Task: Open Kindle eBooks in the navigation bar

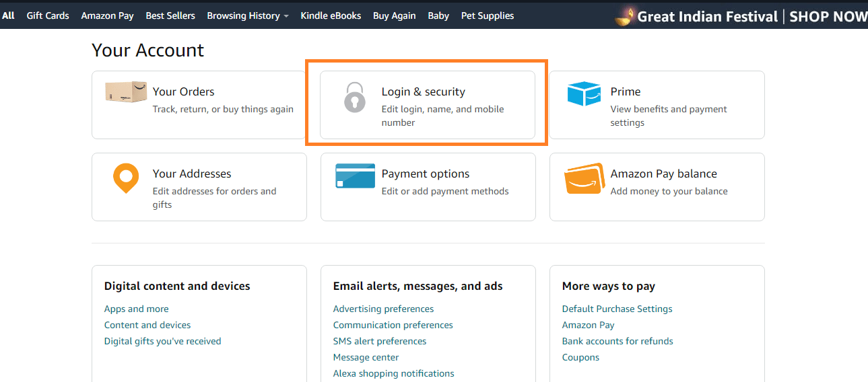Action: pos(331,15)
